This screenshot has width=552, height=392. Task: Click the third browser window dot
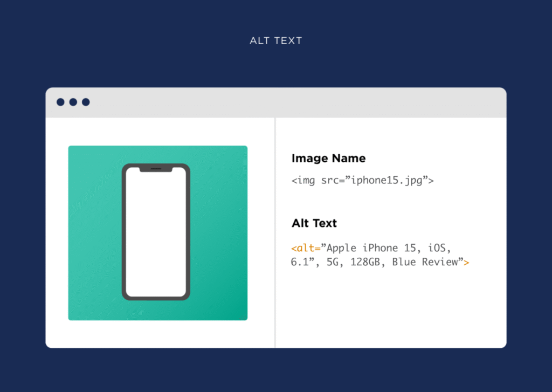[x=85, y=102]
